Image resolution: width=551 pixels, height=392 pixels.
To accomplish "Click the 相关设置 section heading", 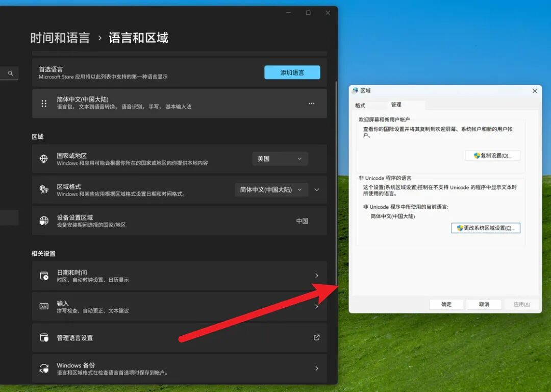I will [x=43, y=254].
